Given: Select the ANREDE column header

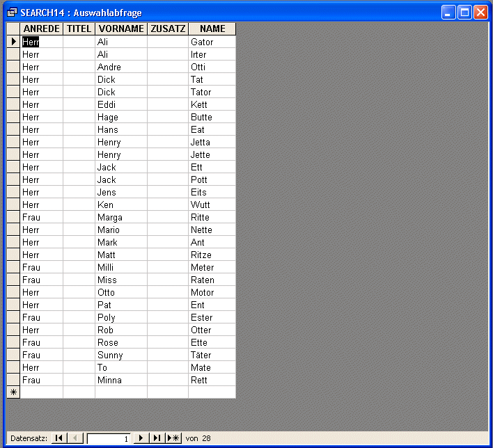Looking at the screenshot, I should pos(42,29).
